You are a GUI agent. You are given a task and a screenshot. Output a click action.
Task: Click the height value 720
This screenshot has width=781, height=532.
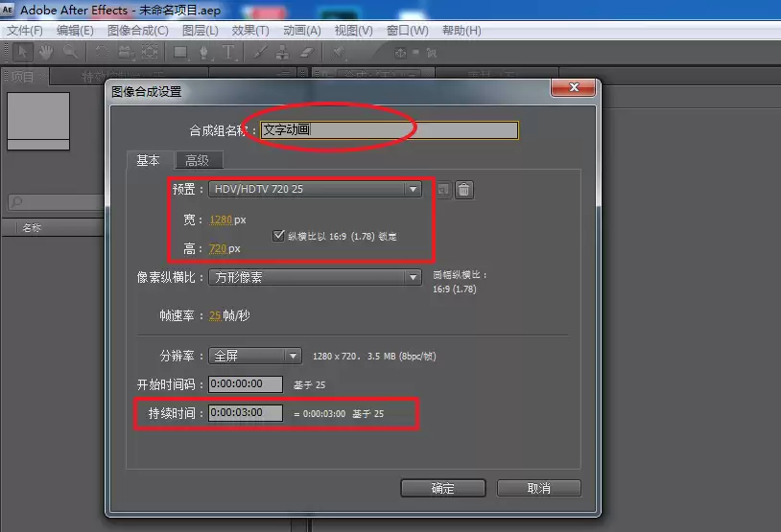coord(218,248)
